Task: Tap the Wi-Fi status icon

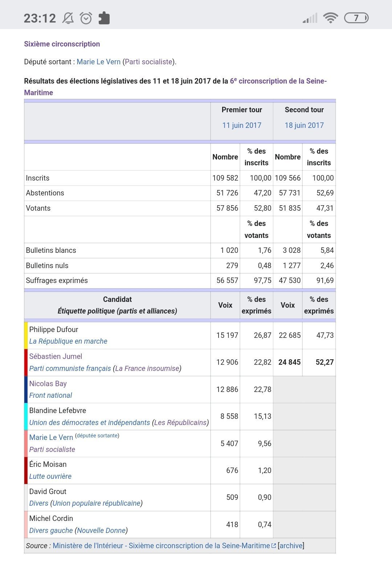Action: coord(330,18)
